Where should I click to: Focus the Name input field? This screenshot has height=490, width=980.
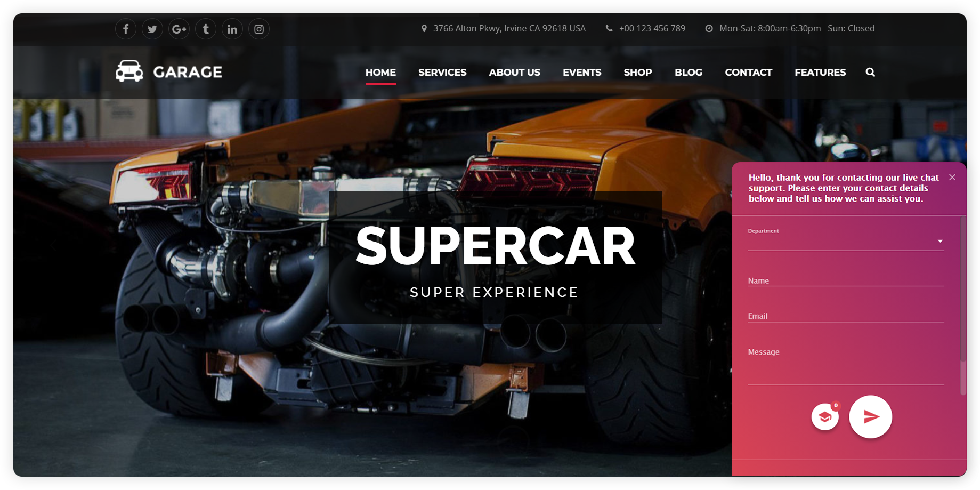point(846,280)
